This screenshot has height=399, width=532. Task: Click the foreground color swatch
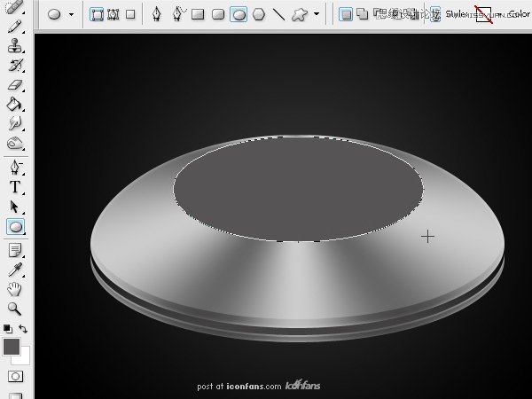coord(12,347)
